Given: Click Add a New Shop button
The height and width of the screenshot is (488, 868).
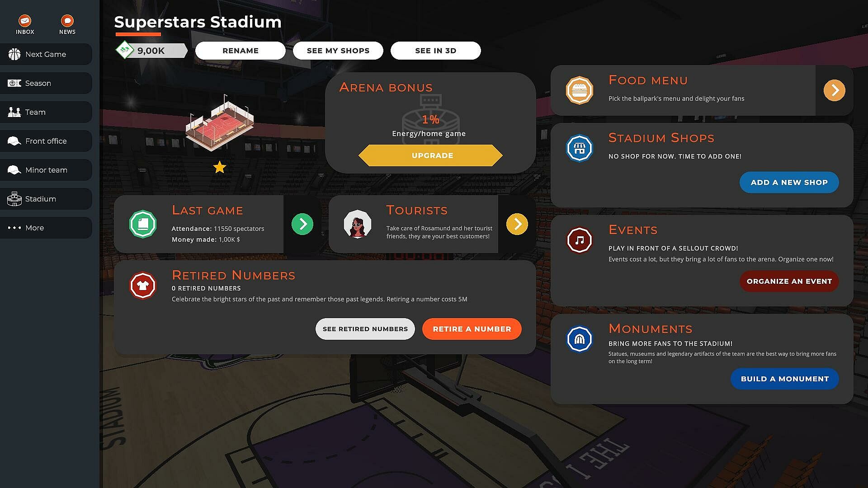Looking at the screenshot, I should point(789,183).
